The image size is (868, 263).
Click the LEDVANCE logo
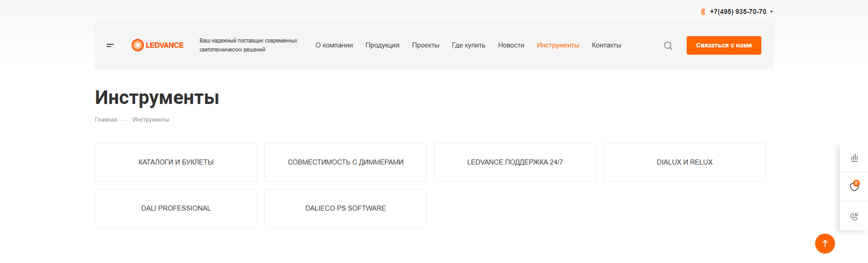pos(157,45)
